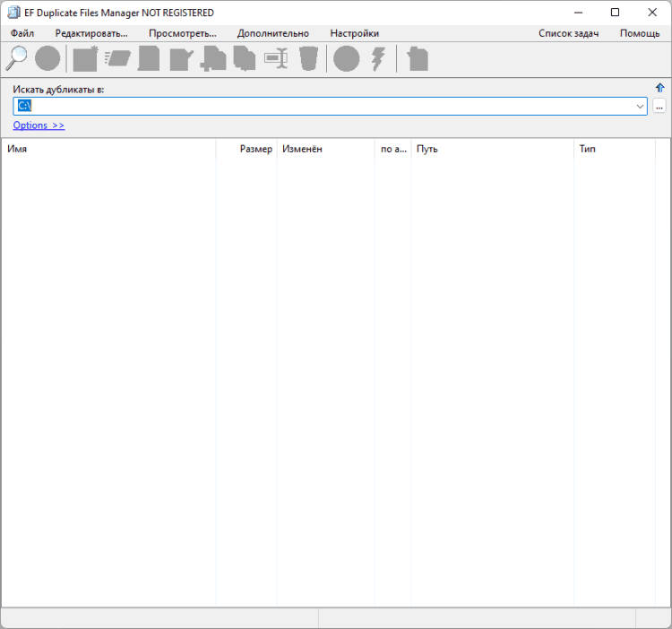Click the blue up arrow icon
Image resolution: width=672 pixels, height=629 pixels.
click(659, 88)
